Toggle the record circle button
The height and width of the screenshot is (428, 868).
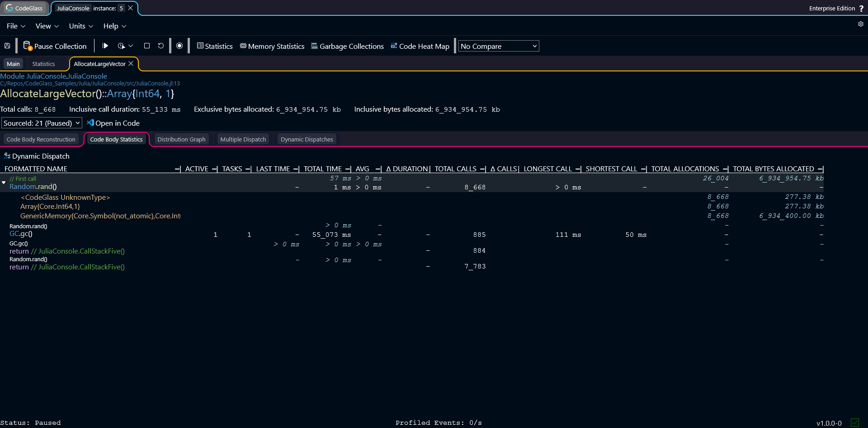click(179, 46)
